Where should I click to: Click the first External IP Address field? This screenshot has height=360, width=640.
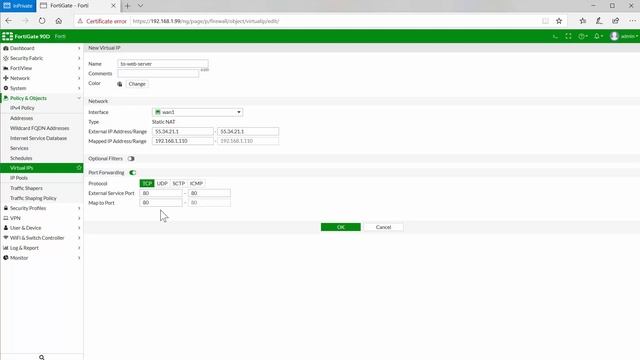(x=183, y=131)
